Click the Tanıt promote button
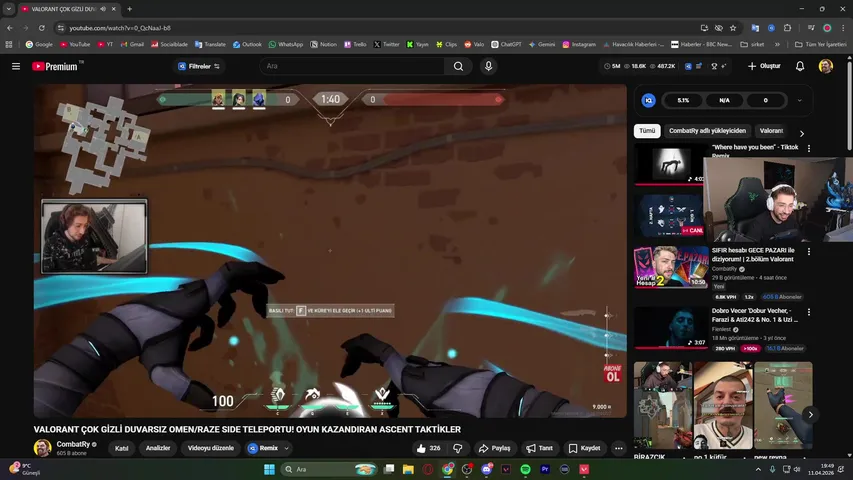853x480 pixels. [x=539, y=448]
